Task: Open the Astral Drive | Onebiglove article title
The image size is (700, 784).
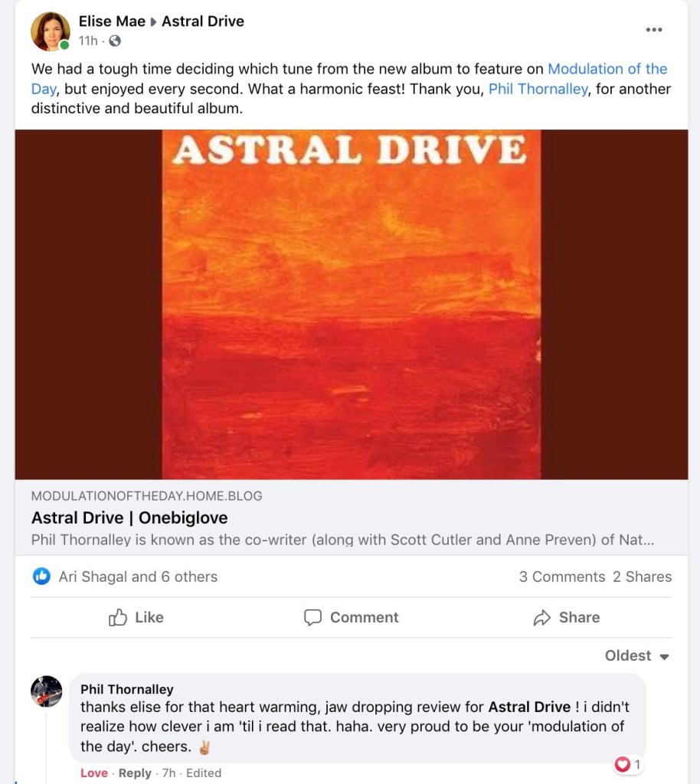Action: [129, 518]
